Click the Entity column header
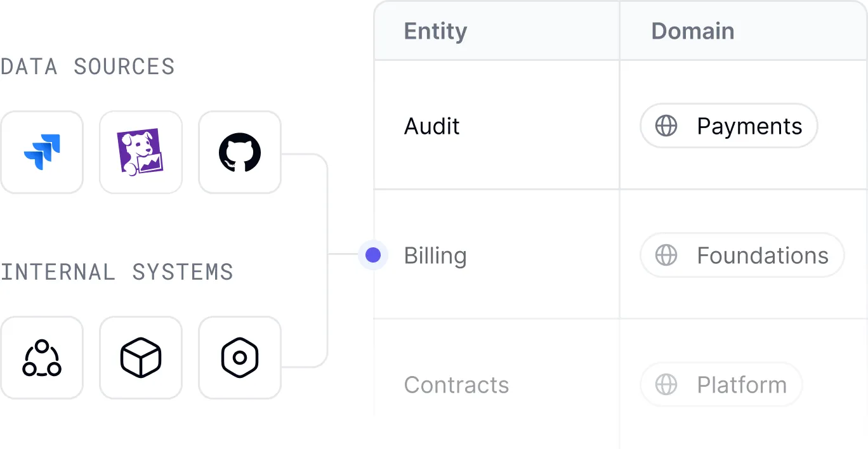 coord(435,30)
